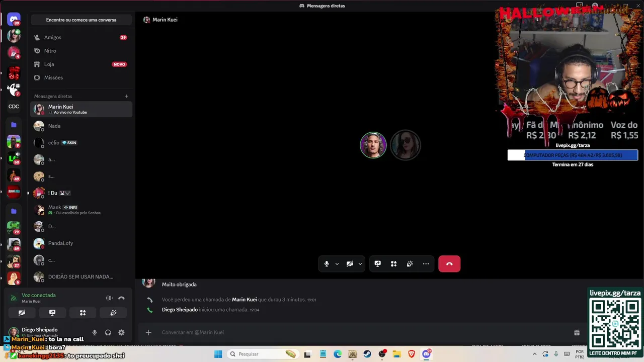Open PandaLofy direct message
Viewport: 644px width, 362px height.
pyautogui.click(x=81, y=243)
